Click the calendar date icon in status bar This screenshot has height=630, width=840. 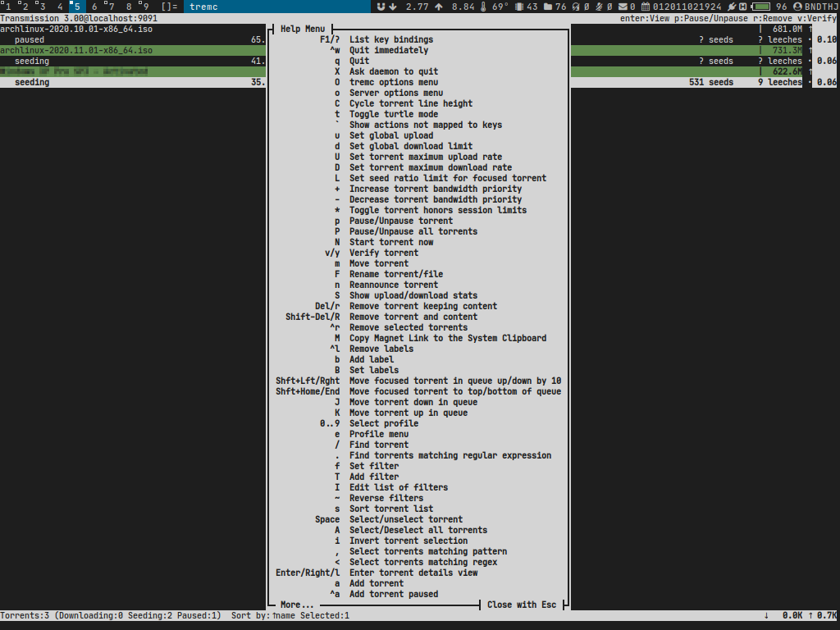point(646,7)
